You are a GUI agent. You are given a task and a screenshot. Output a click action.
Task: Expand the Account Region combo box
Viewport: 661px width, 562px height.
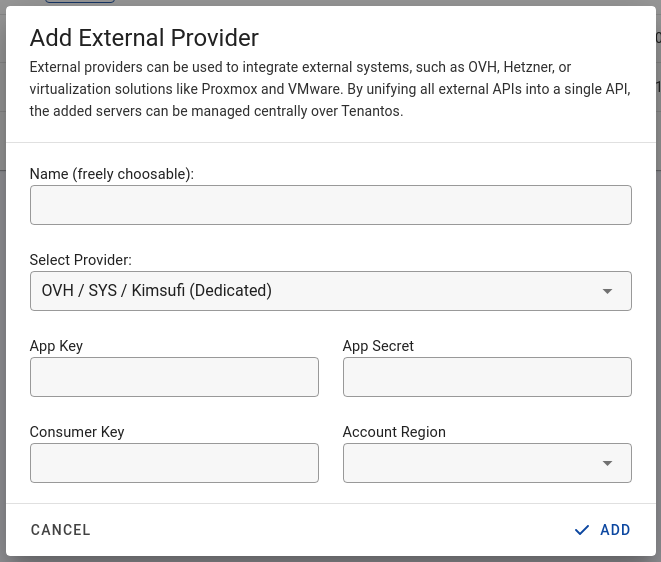487,463
